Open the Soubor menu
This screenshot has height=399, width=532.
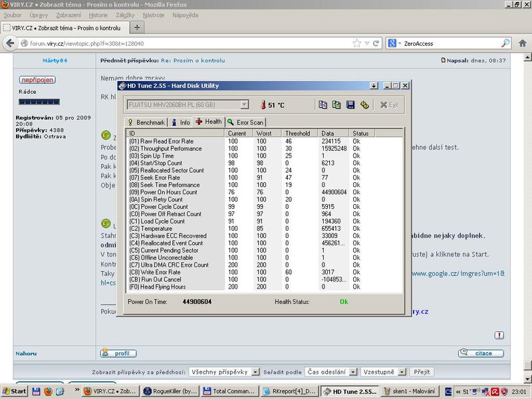(13, 15)
